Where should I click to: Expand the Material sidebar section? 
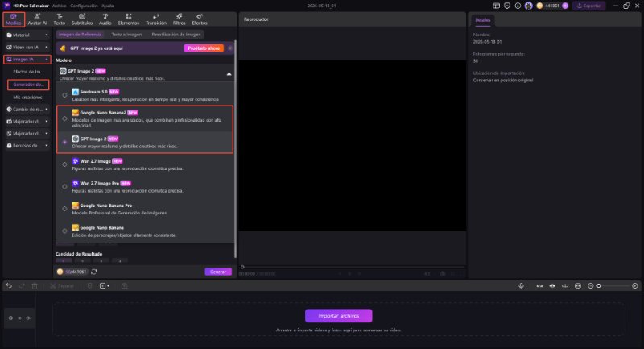[x=27, y=35]
